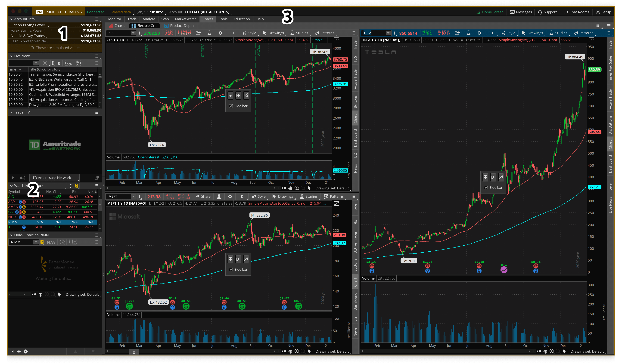Toggle TSLA symbol link clip icon
The height and width of the screenshot is (364, 622).
(394, 33)
